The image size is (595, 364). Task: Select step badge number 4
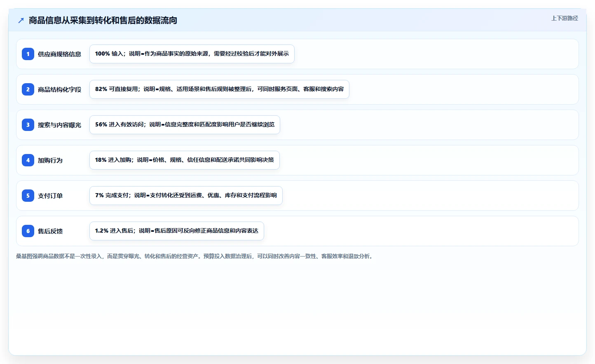click(x=28, y=160)
